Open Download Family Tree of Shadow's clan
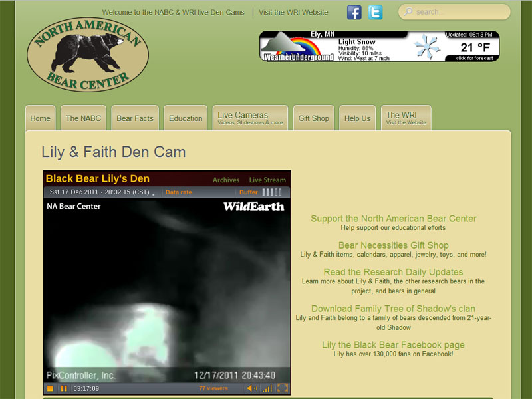The image size is (532, 399). coord(393,309)
